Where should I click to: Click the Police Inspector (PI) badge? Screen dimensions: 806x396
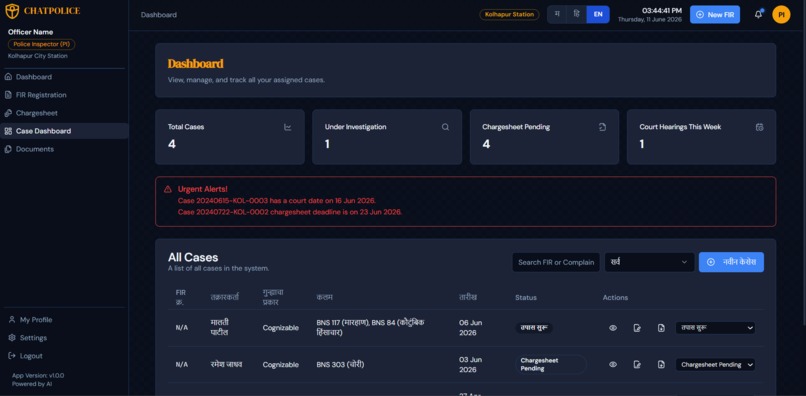pos(42,44)
